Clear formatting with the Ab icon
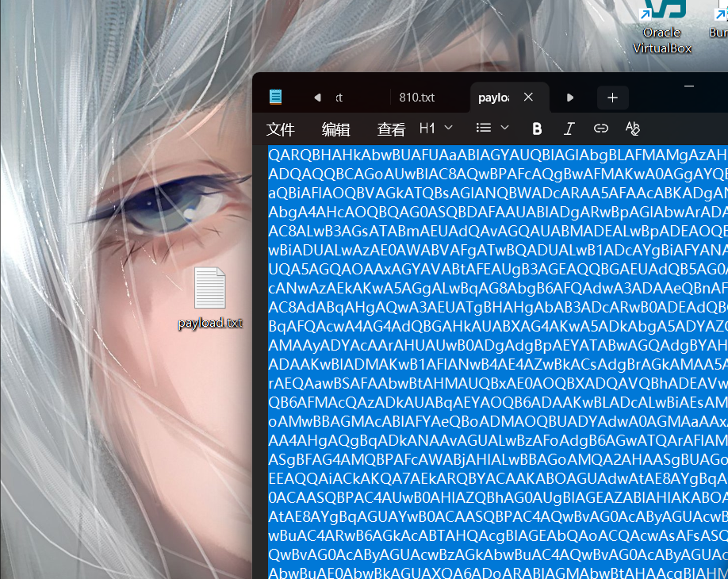The height and width of the screenshot is (579, 728). point(632,128)
